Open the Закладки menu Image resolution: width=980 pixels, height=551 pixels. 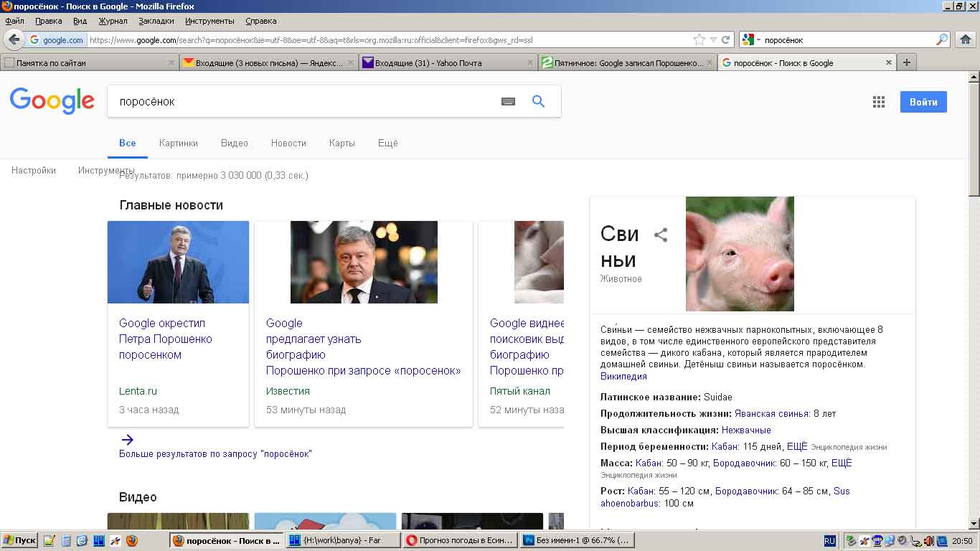coord(156,21)
